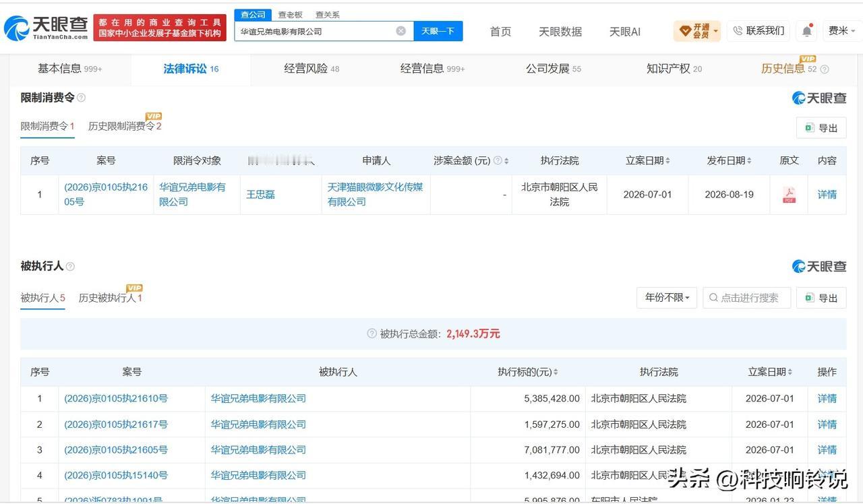Screen dimensions: 863x504
Task: Select 限制消费令 1 sub-tab
Action: (x=47, y=126)
